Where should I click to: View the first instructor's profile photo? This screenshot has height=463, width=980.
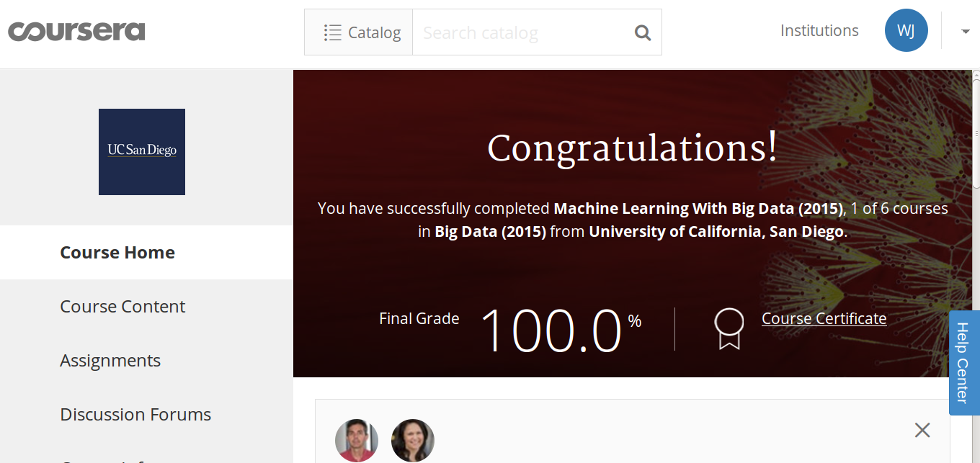pyautogui.click(x=356, y=440)
